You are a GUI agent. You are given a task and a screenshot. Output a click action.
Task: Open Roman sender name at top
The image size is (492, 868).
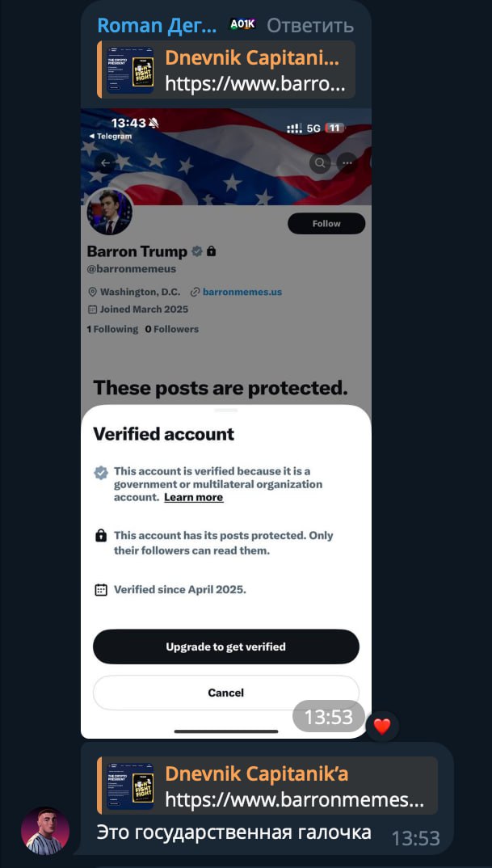[158, 26]
